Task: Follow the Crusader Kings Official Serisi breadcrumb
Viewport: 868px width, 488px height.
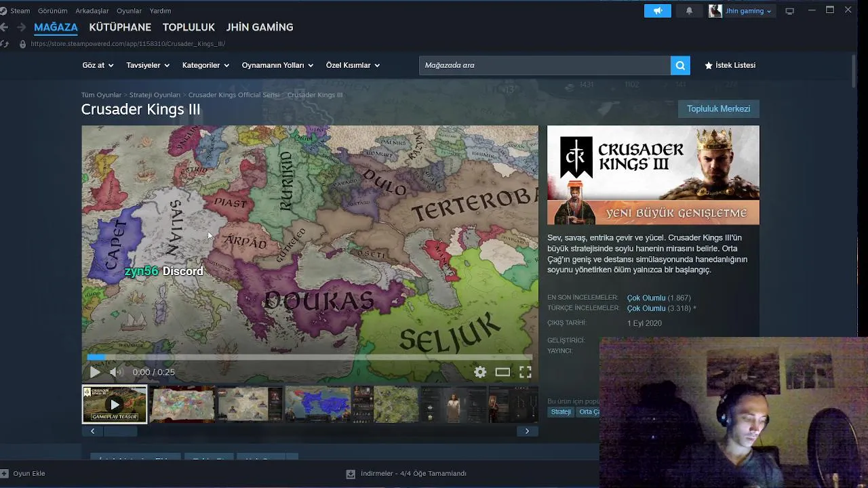Action: point(233,95)
